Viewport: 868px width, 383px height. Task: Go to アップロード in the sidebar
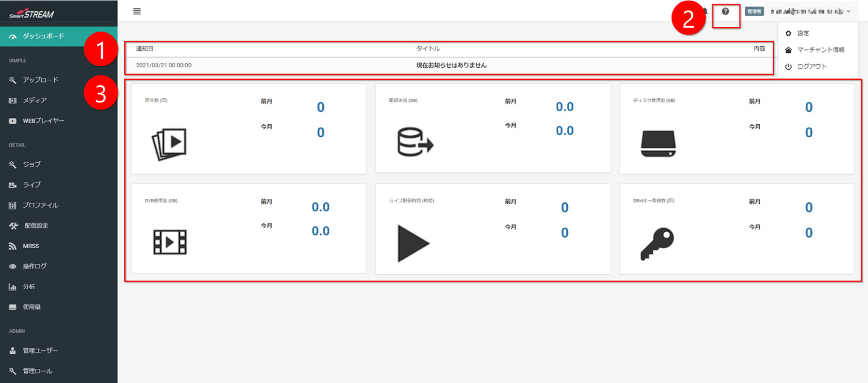(40, 80)
